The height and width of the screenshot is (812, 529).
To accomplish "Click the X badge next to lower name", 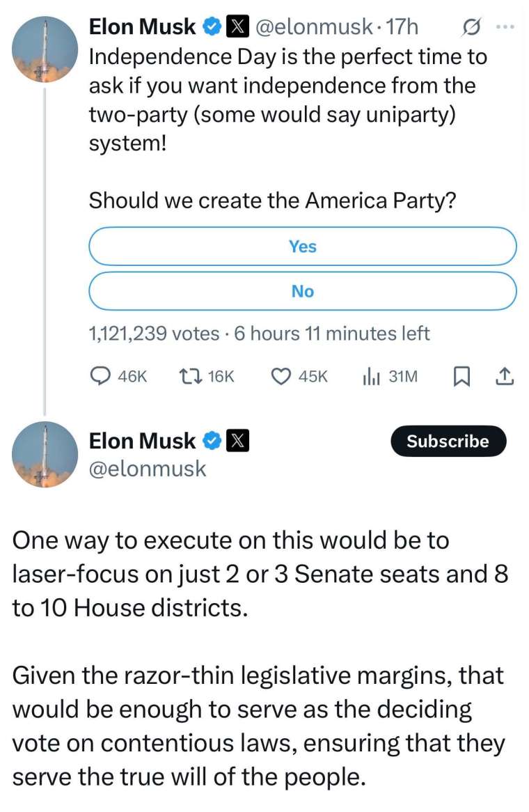I will 237,442.
